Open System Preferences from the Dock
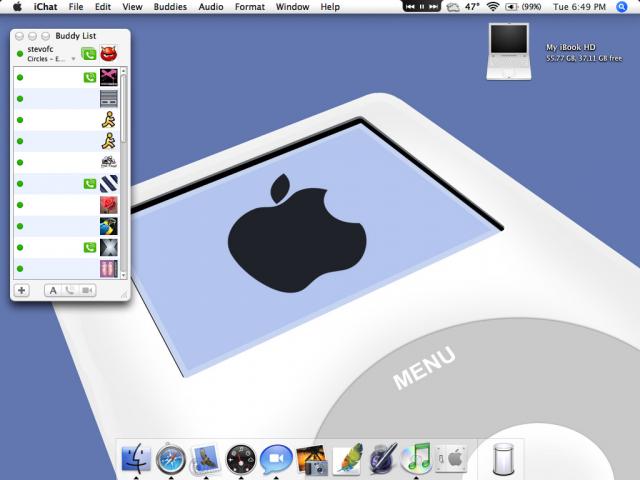 452,458
